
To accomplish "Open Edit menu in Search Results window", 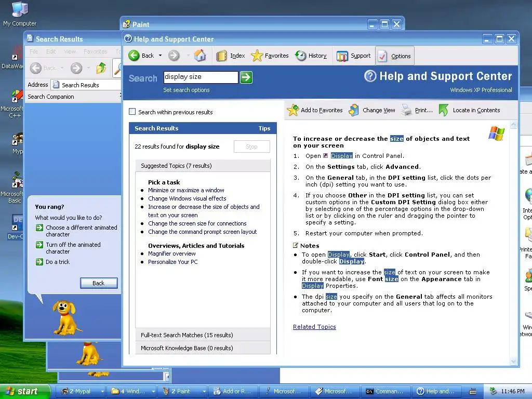I will point(51,51).
